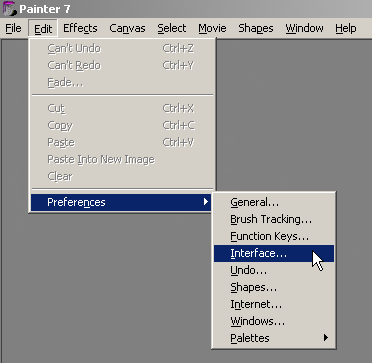Open the Select menu
This screenshot has height=363, width=372.
click(x=172, y=28)
